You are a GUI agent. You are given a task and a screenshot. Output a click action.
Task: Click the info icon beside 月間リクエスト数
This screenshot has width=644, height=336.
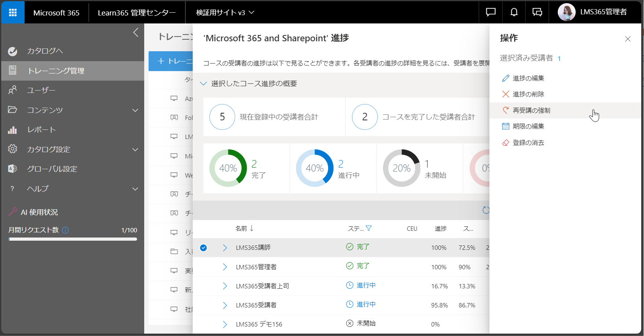pos(66,230)
